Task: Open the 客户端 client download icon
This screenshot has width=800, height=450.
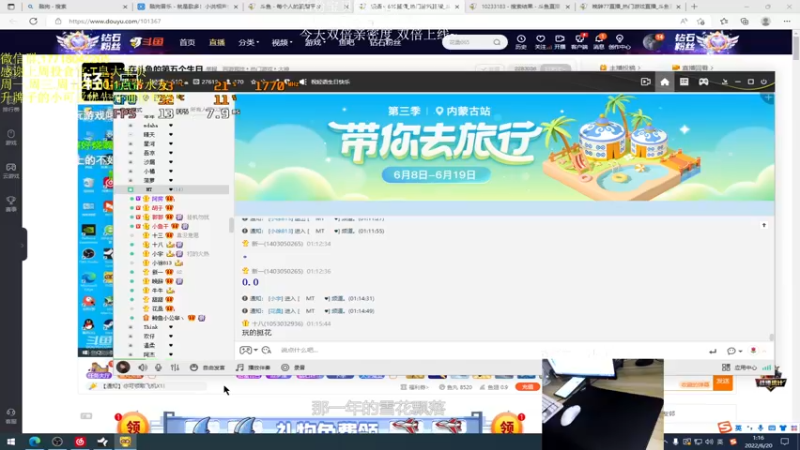Action: (579, 42)
